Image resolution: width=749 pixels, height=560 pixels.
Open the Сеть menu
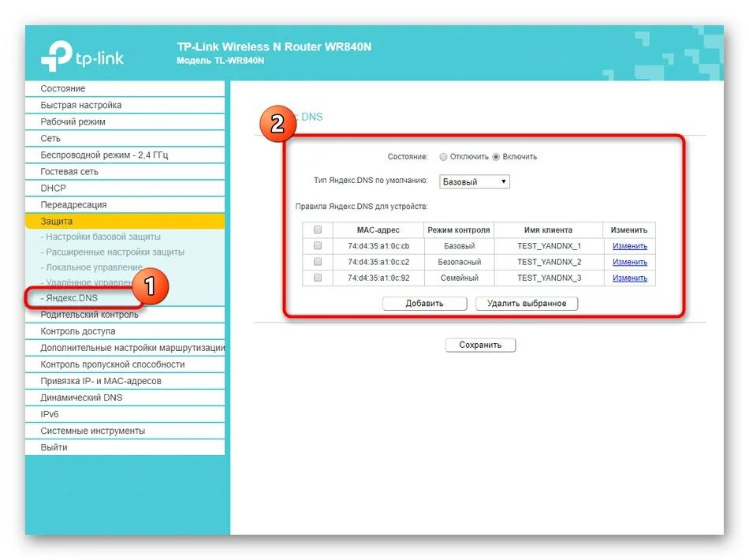pos(125,138)
